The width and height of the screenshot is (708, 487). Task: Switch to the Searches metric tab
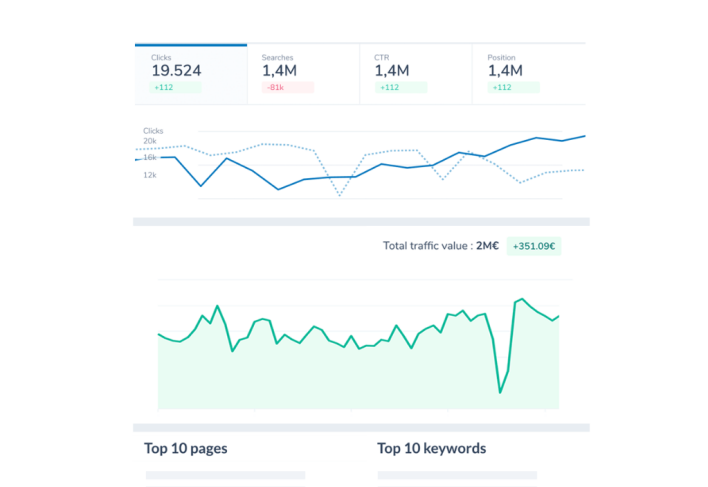click(303, 74)
